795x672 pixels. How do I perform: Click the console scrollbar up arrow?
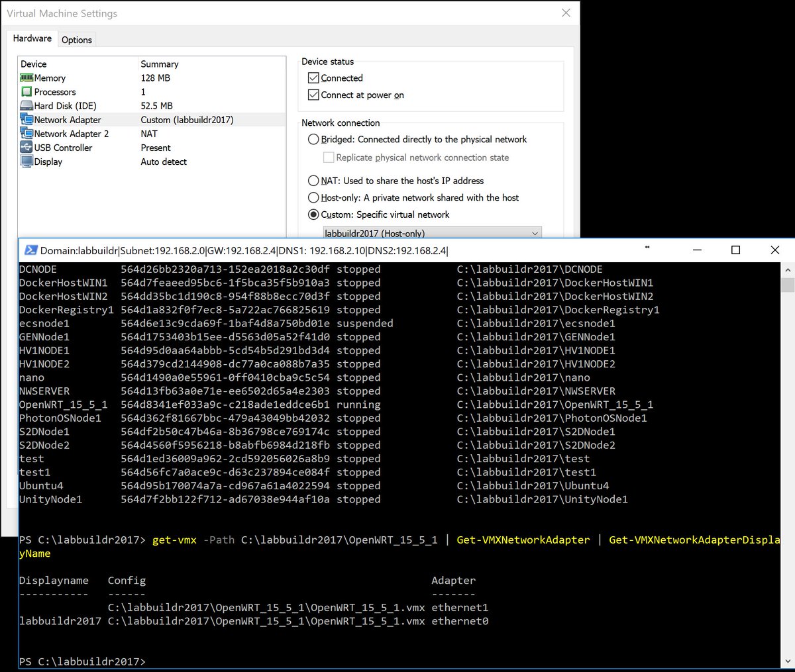click(788, 269)
